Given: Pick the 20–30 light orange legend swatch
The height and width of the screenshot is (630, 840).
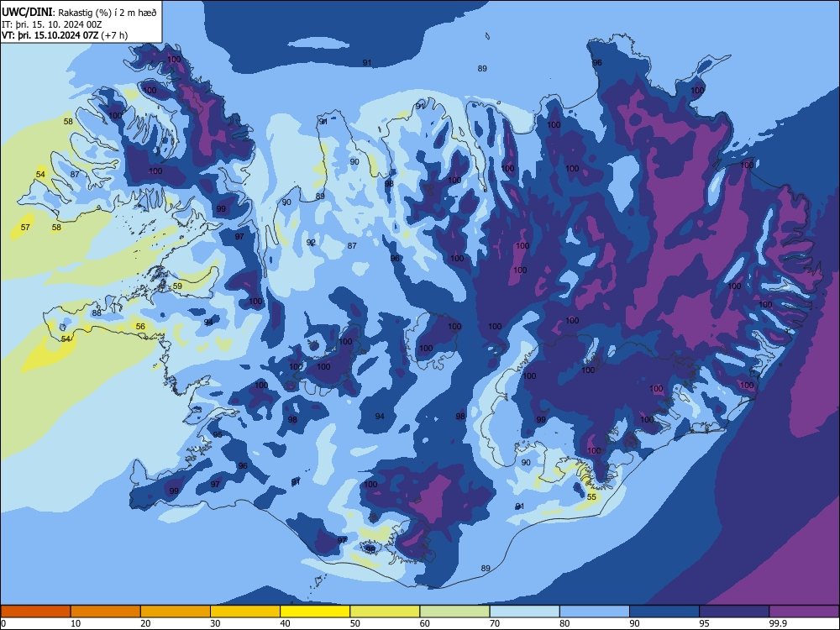Looking at the screenshot, I should point(176,612).
